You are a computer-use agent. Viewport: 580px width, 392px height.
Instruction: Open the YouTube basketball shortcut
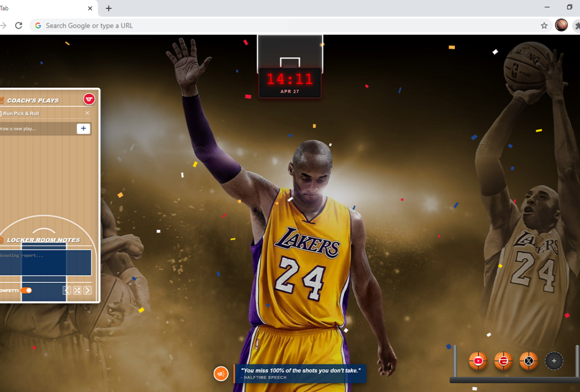[478, 361]
